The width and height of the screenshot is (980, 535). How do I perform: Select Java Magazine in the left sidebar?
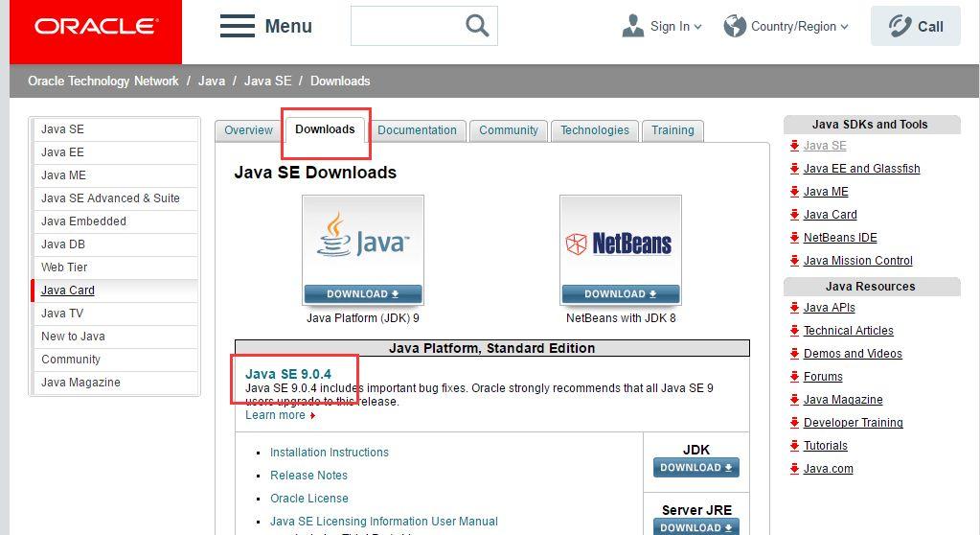116,383
